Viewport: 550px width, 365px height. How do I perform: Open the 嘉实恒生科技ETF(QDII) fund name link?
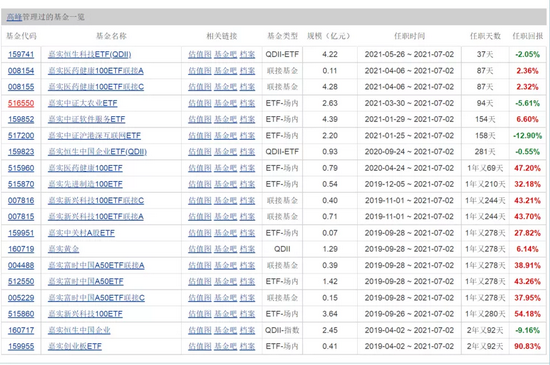(89, 54)
